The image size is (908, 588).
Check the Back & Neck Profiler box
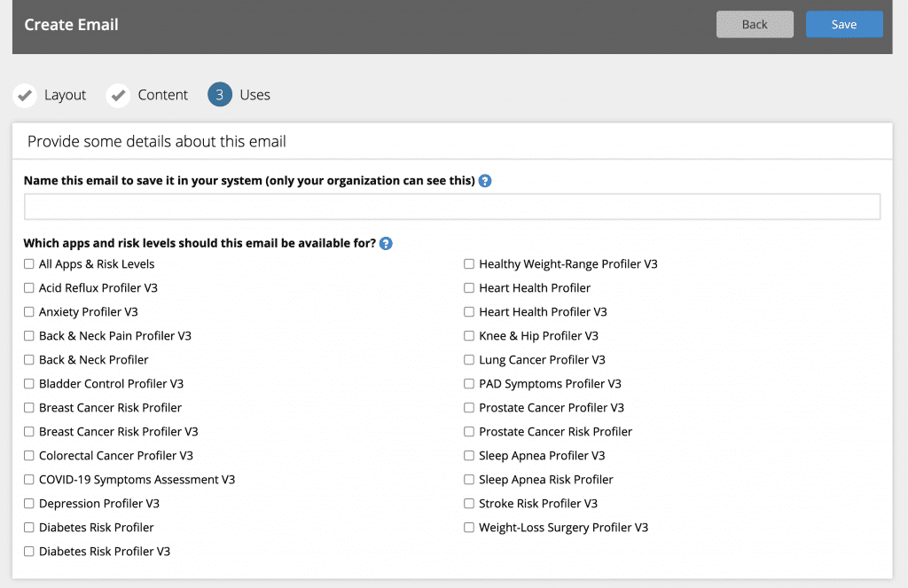(x=29, y=360)
